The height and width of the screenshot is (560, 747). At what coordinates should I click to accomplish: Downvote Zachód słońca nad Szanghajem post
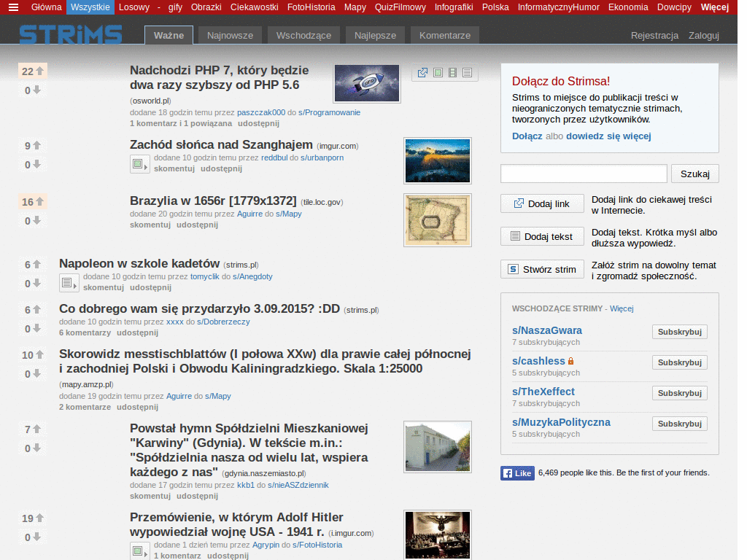[x=36, y=164]
